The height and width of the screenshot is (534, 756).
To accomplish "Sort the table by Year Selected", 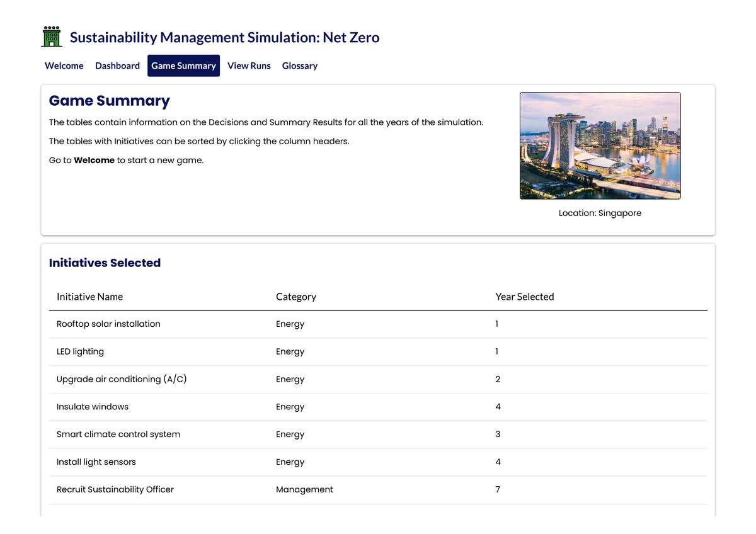I will [525, 297].
